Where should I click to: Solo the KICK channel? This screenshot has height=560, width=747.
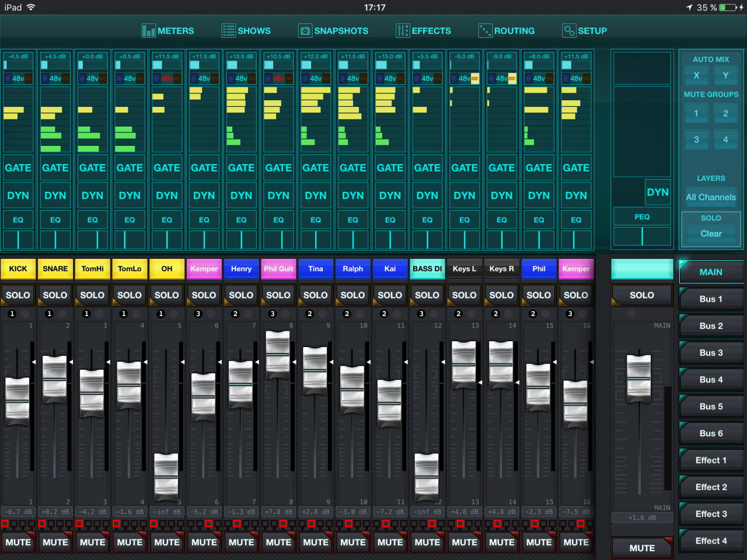[18, 295]
